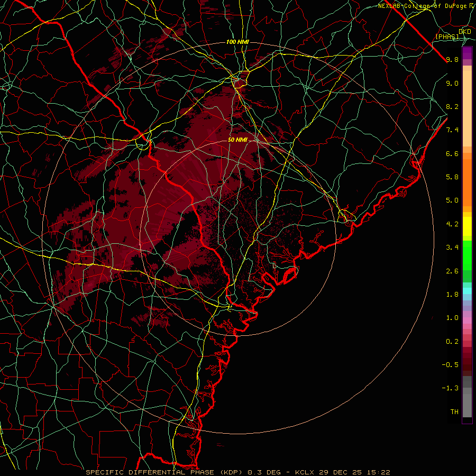Viewport: 476px width, 476px height.
Task: Click the "100 NMI" range ring label
Action: tap(237, 42)
